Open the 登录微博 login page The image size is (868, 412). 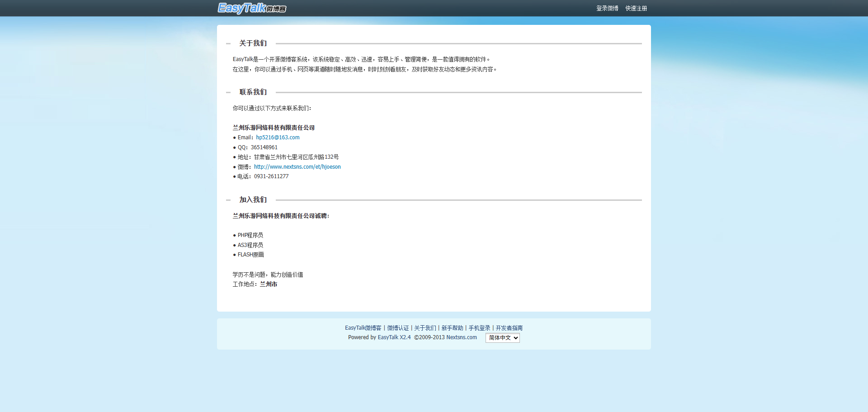coord(607,9)
